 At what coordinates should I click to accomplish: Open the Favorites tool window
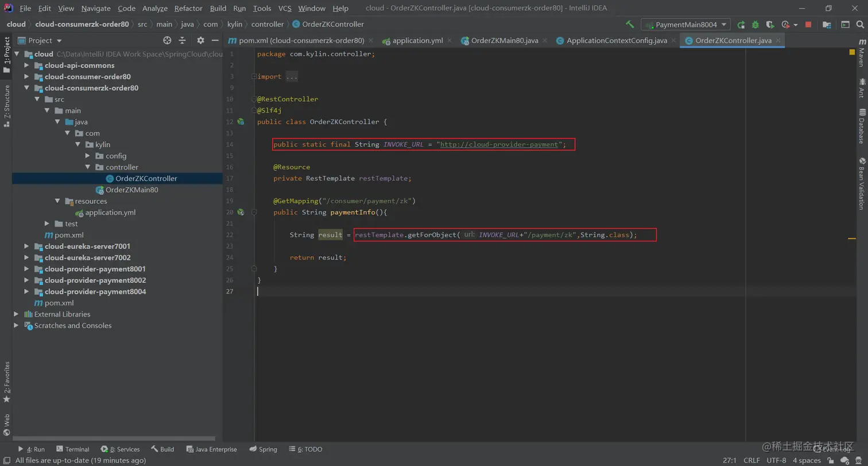pyautogui.click(x=6, y=382)
